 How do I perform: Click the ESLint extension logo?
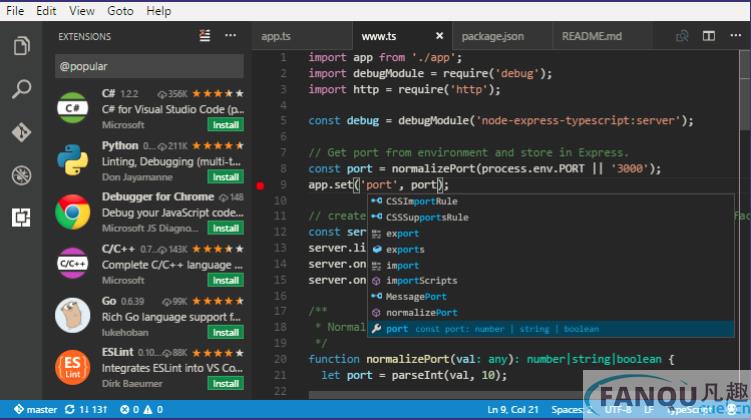72,367
